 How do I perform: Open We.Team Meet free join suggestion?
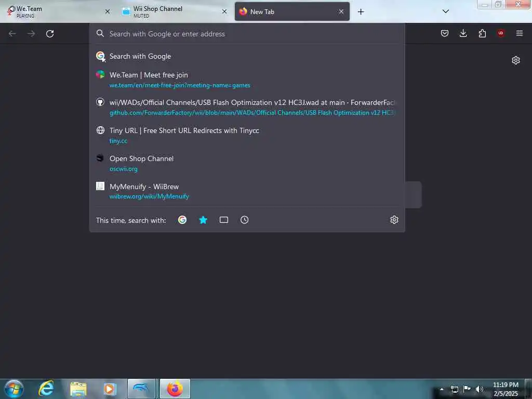point(247,79)
